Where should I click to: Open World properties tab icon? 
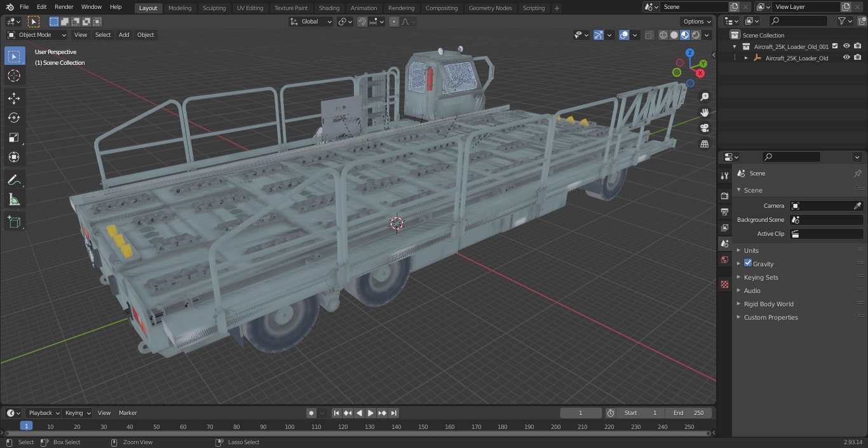pos(724,260)
